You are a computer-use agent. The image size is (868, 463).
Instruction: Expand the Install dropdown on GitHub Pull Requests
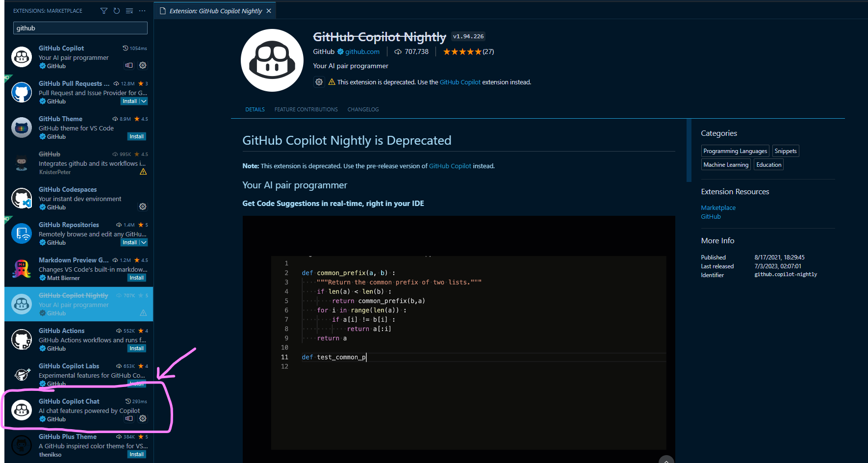(x=144, y=101)
